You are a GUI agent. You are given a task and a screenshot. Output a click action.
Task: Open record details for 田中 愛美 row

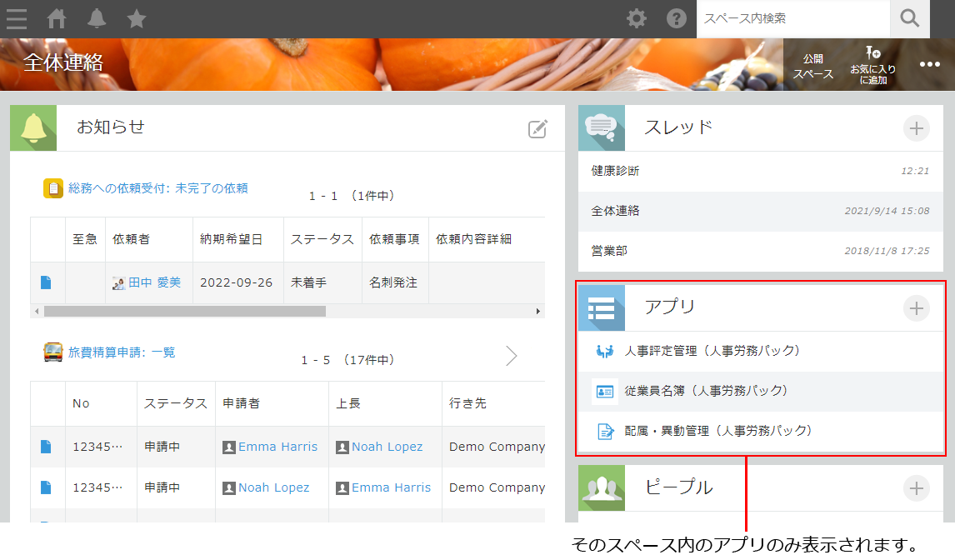(46, 282)
